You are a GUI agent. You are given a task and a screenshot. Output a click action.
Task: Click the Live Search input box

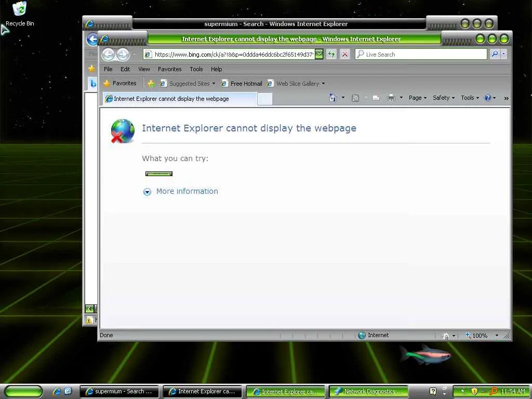[421, 54]
